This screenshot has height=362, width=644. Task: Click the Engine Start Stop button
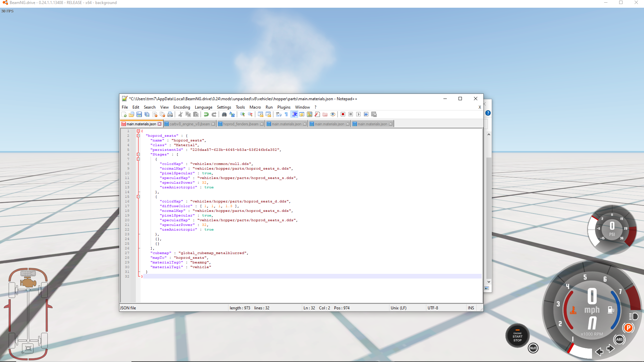[517, 336]
